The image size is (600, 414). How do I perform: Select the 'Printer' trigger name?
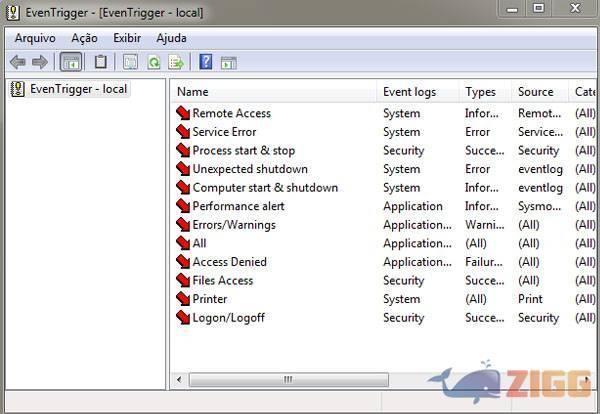(210, 299)
